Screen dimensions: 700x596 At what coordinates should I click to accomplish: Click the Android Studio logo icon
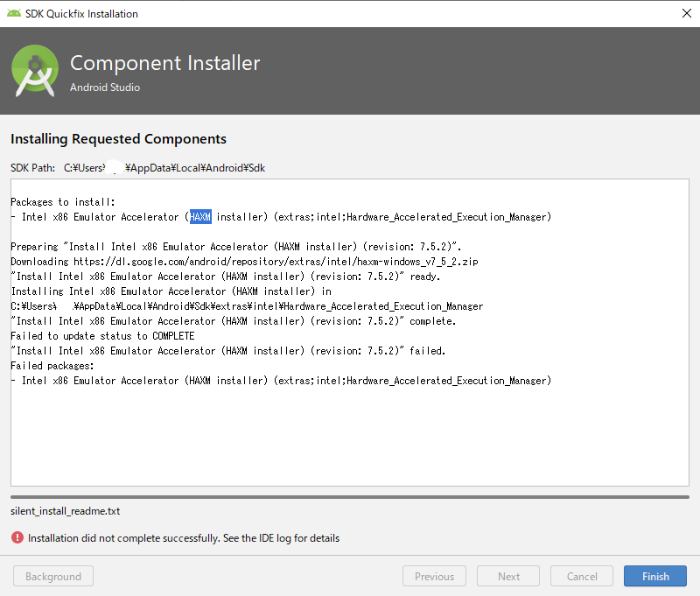(x=35, y=71)
